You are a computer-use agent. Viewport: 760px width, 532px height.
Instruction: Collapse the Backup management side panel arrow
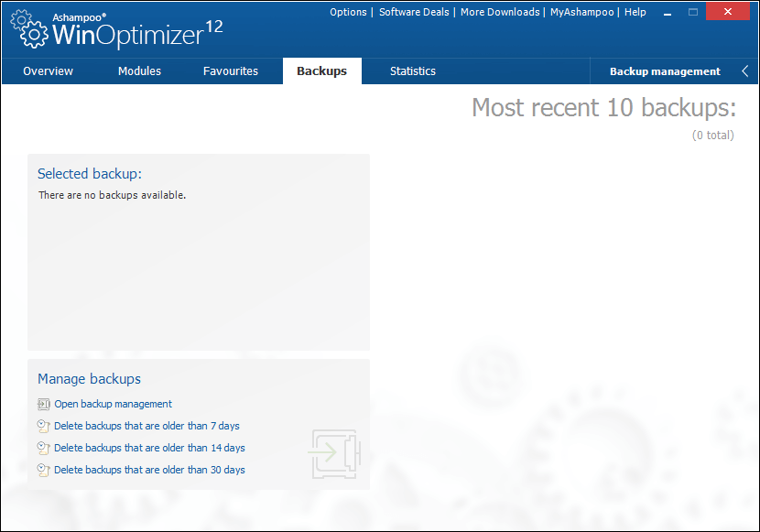point(745,71)
